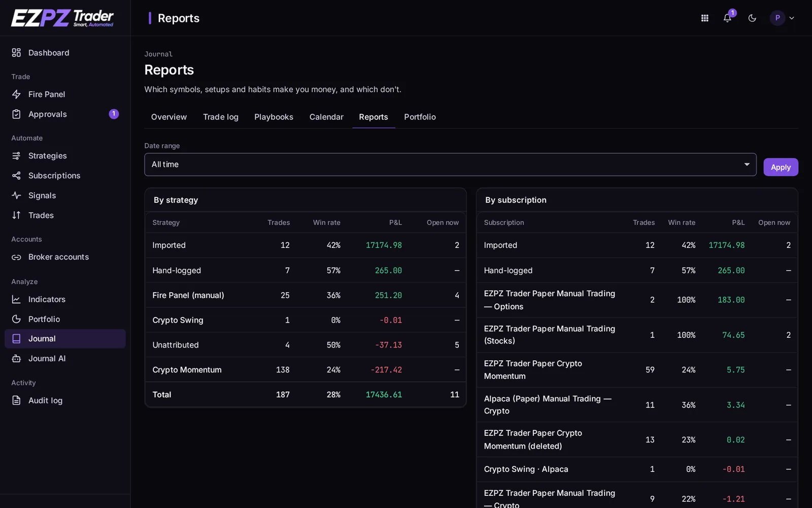Screen dimensions: 812x508
Task: Go to Broker accounts page
Action: pyautogui.click(x=65, y=257)
